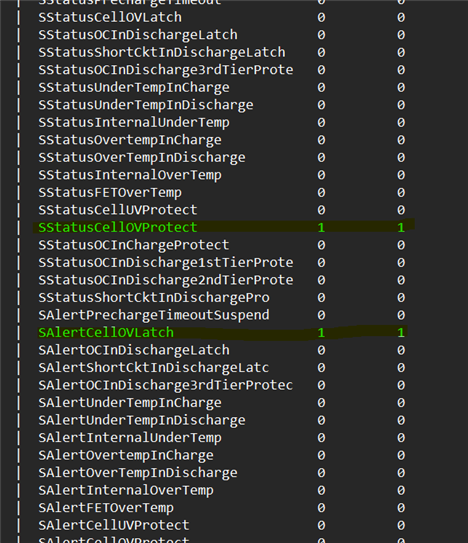Click second value 1 of SStatusCellOVProtect
Screen dimensions: 468x543
click(401, 228)
